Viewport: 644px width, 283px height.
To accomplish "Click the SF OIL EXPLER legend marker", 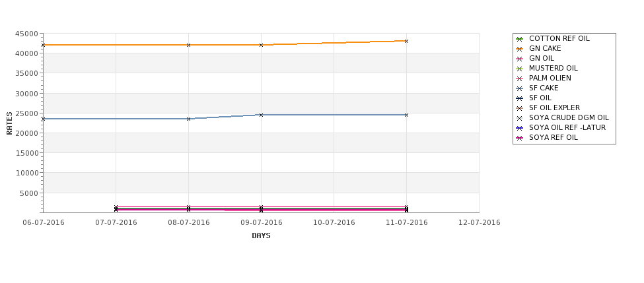I will coord(520,108).
